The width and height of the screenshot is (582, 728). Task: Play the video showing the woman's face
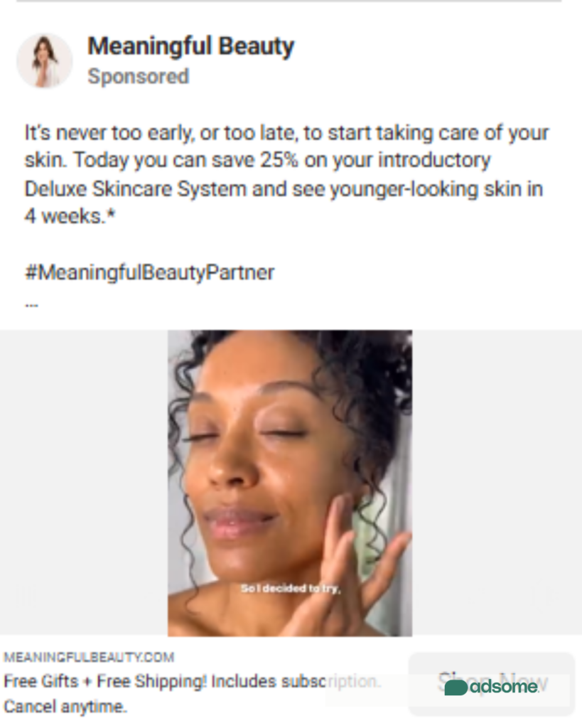coord(290,483)
